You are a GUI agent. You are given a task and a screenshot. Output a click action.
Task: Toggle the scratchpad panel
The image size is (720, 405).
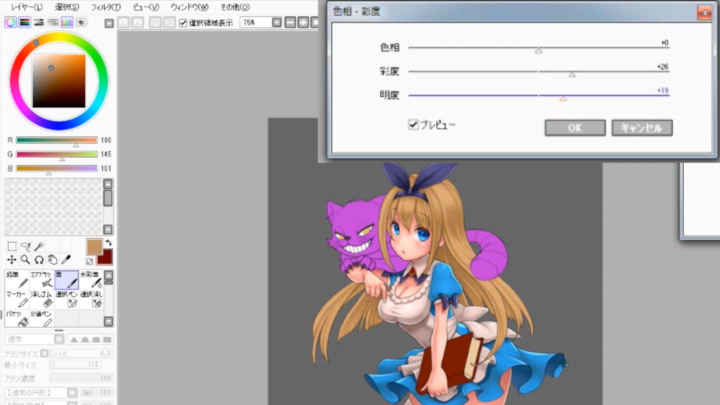81,22
